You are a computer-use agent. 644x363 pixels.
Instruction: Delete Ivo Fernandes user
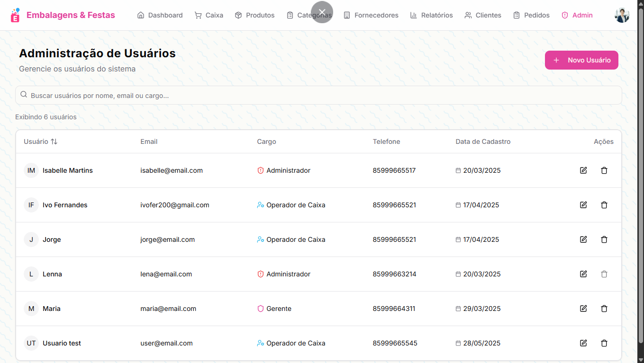coord(604,205)
